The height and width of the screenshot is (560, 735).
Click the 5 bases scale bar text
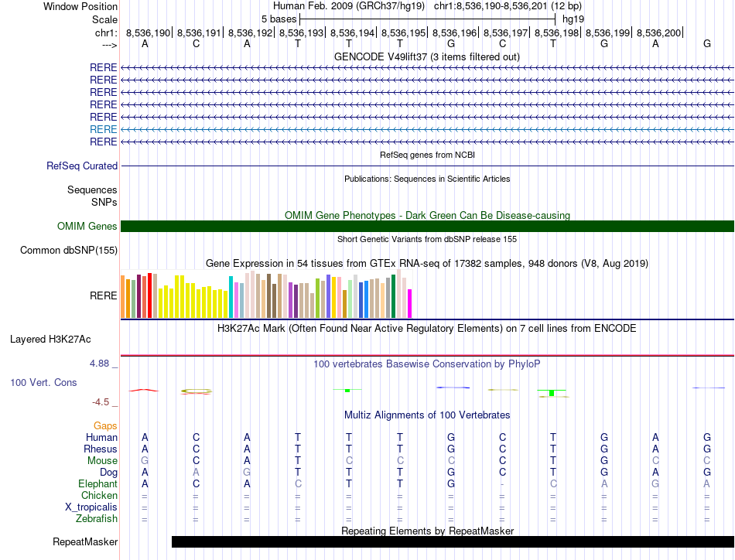click(x=279, y=19)
